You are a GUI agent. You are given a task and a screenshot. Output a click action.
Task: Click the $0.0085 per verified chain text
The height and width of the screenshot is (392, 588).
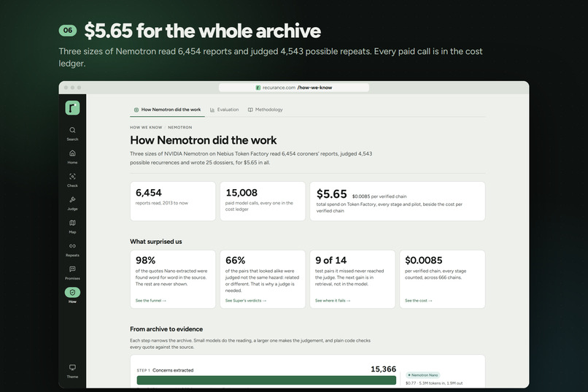pyautogui.click(x=379, y=196)
